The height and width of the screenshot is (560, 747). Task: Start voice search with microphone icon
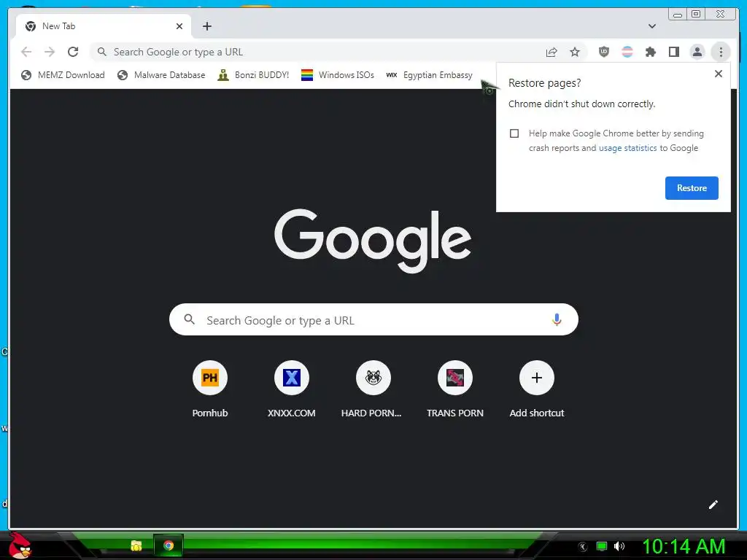[557, 319]
